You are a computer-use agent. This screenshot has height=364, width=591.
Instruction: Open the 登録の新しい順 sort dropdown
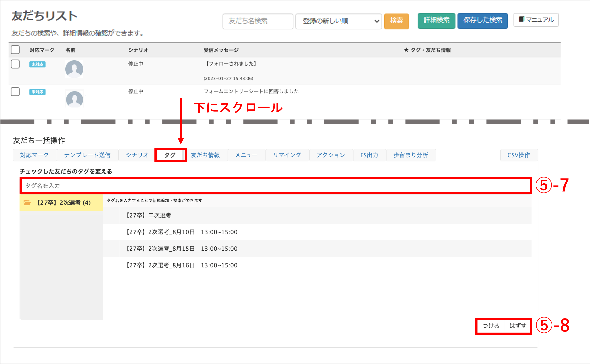(339, 21)
